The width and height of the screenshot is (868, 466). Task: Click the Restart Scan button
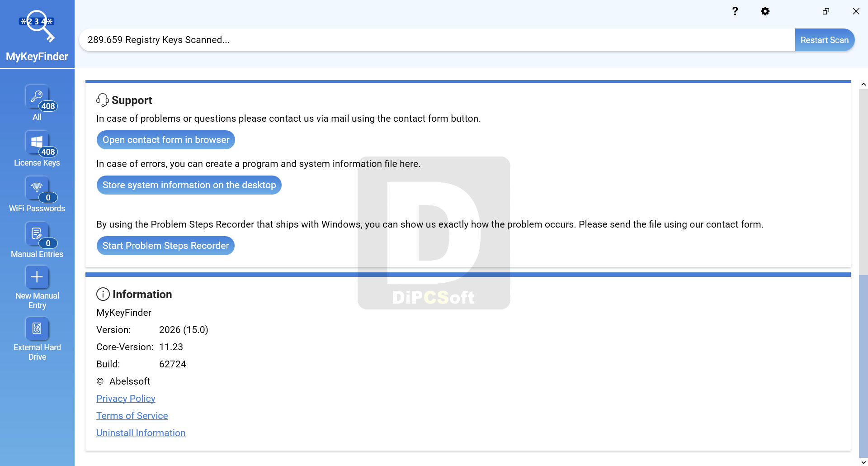825,40
